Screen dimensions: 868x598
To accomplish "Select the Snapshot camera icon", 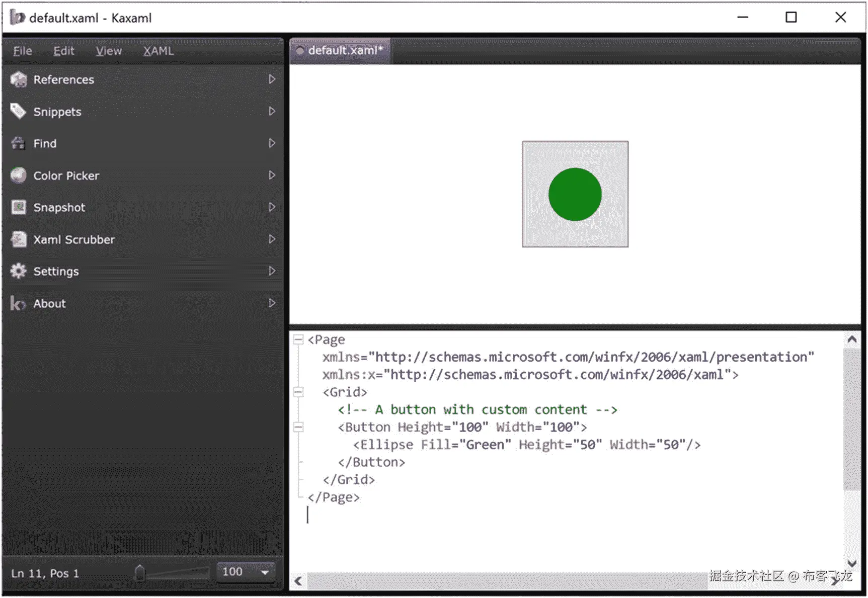I will (x=19, y=207).
